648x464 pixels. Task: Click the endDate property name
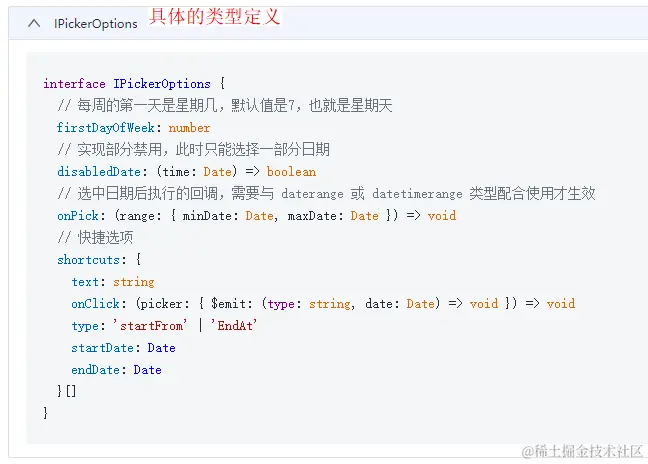pyautogui.click(x=95, y=370)
